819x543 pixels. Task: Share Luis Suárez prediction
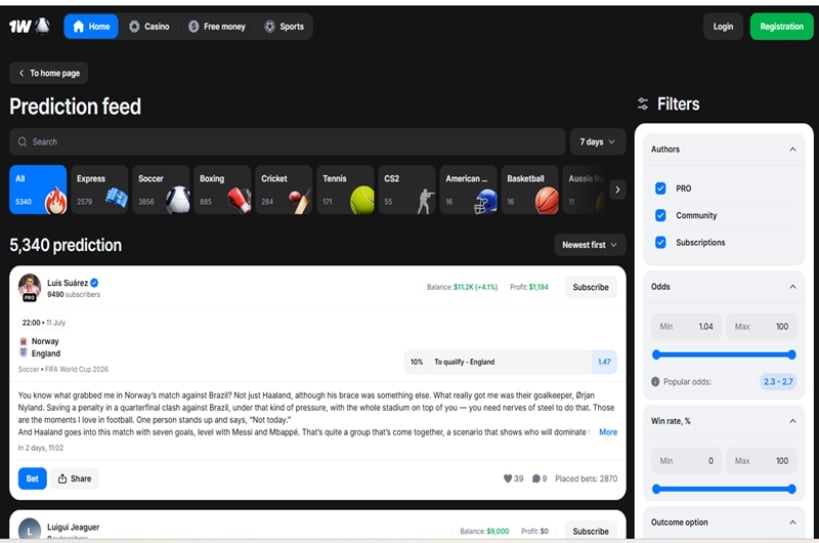pyautogui.click(x=75, y=478)
